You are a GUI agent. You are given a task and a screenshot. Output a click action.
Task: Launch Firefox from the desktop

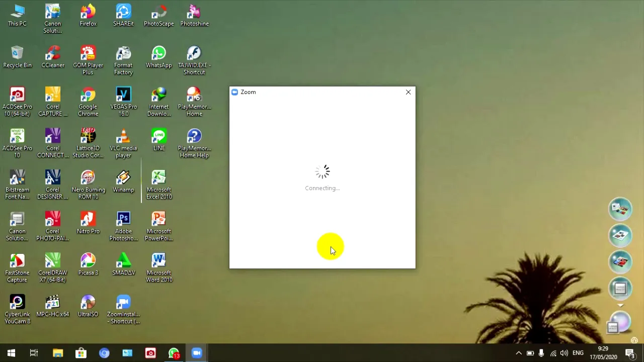tap(88, 15)
